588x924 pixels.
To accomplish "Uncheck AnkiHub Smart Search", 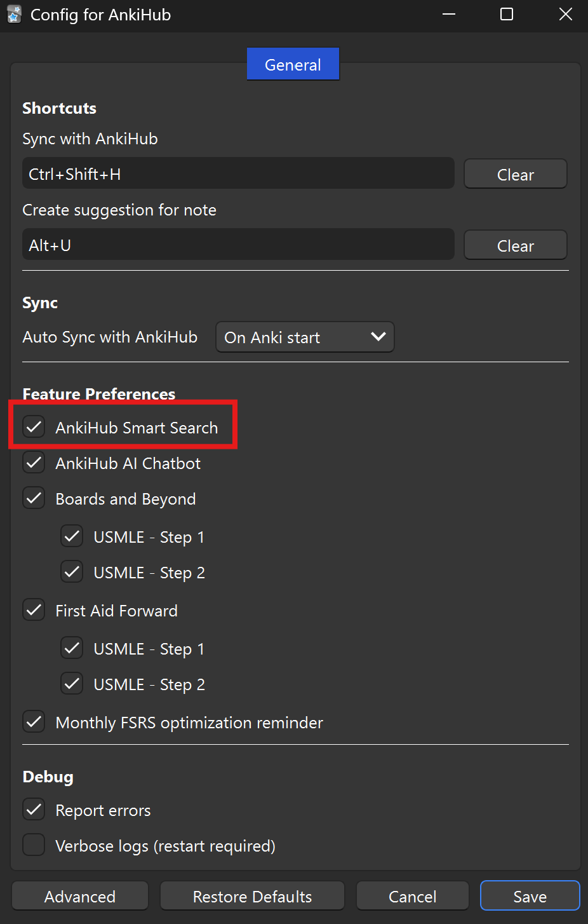I will pos(34,427).
